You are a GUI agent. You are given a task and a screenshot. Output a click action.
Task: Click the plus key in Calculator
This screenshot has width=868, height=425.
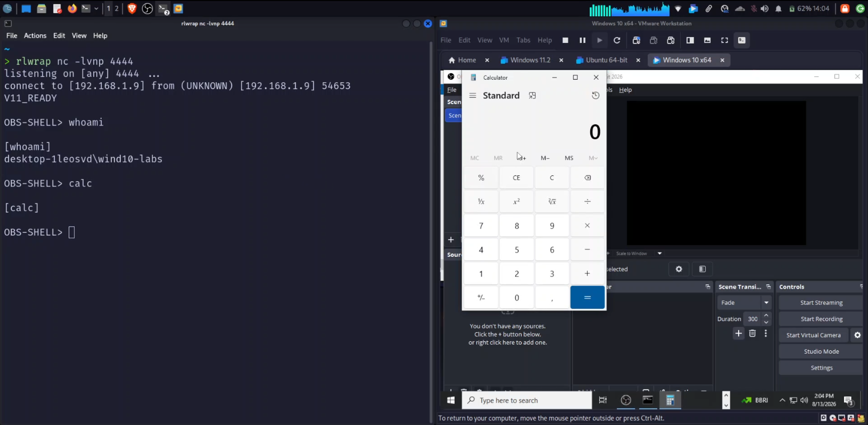(x=587, y=274)
